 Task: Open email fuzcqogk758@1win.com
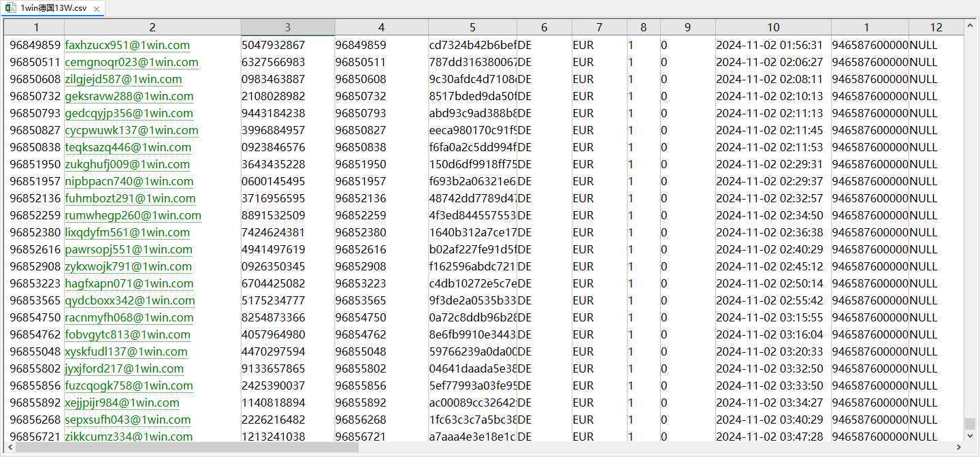click(129, 385)
